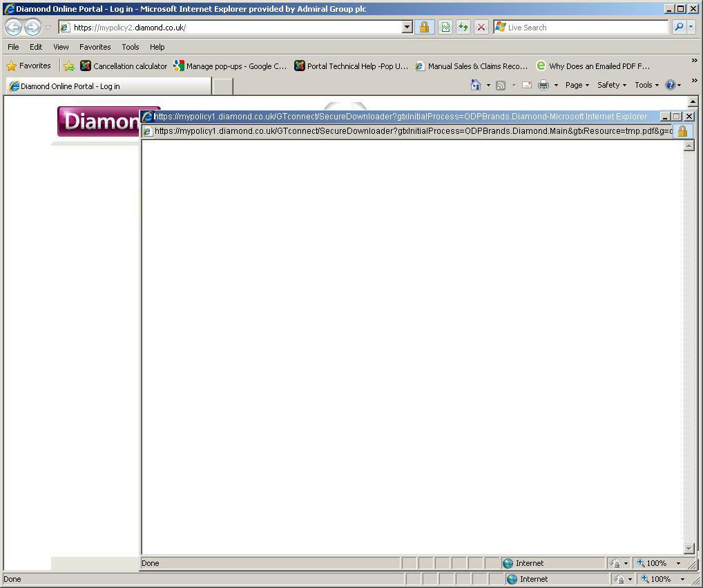703x588 pixels.
Task: Expand command bar overflow chevron
Action: tap(695, 80)
